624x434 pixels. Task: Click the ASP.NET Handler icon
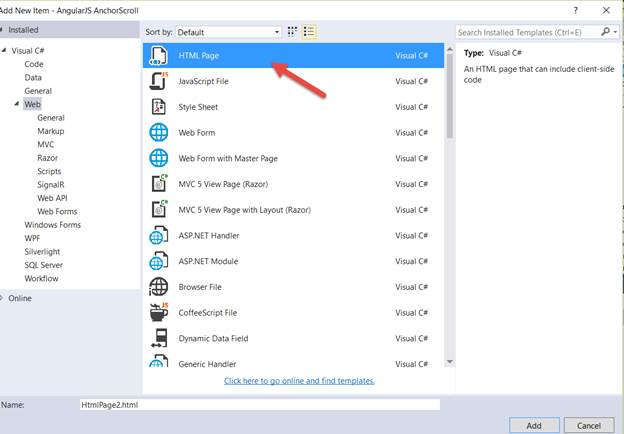158,235
